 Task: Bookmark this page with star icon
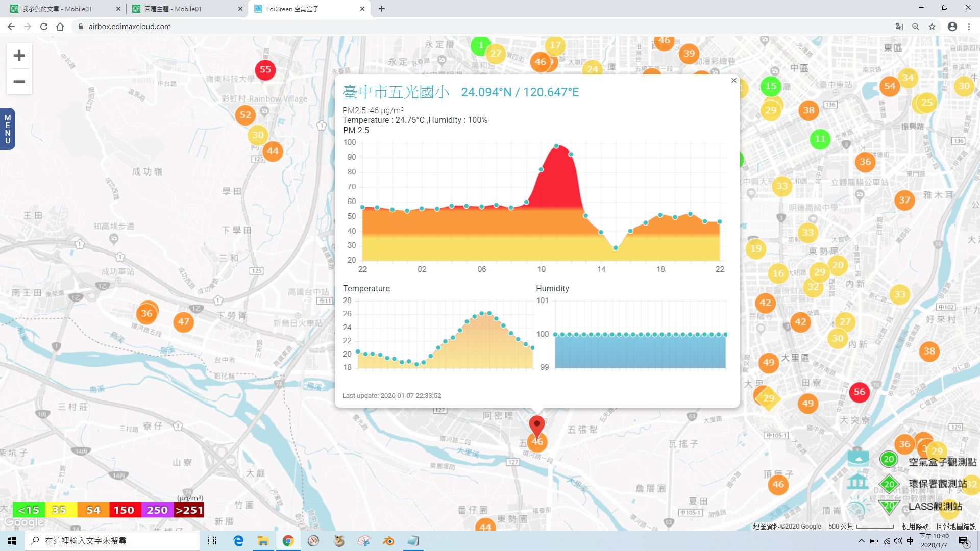click(x=932, y=27)
